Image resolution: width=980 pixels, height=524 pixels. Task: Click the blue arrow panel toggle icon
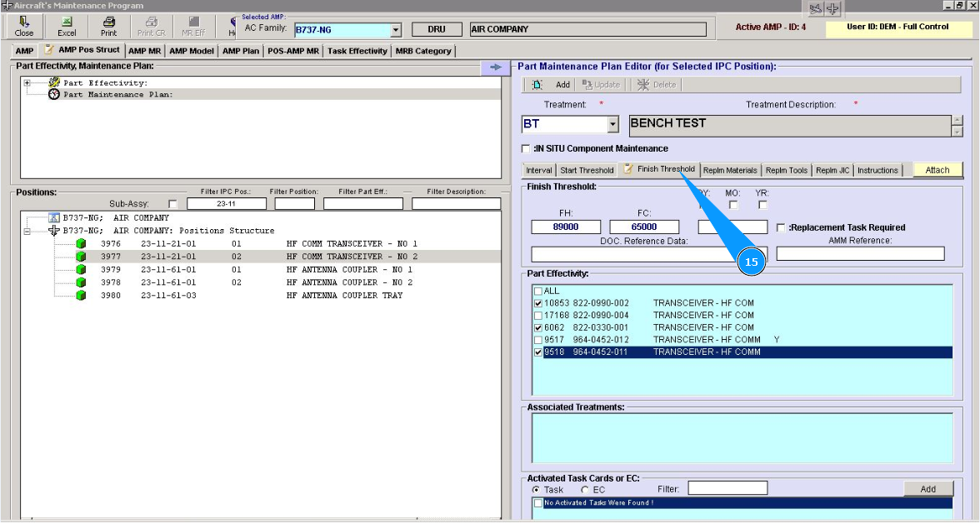494,67
